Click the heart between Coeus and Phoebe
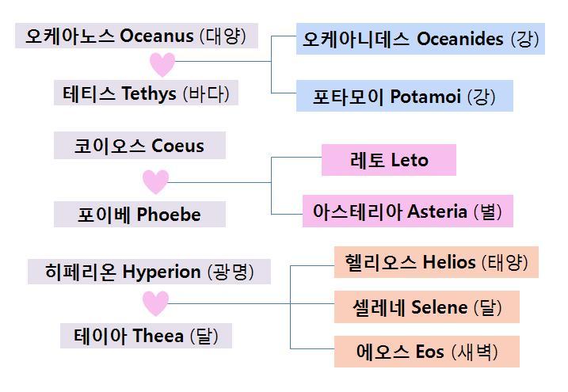This screenshot has width=568, height=392. 155,182
